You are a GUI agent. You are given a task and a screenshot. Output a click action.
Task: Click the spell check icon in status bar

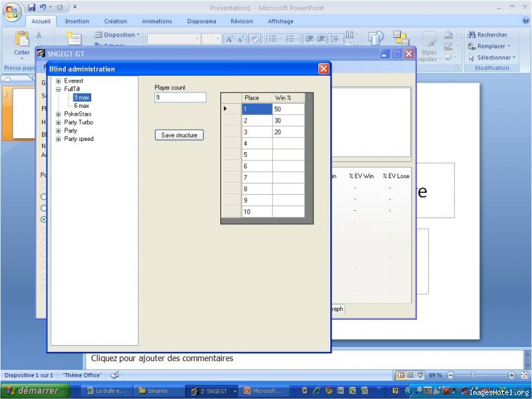click(x=115, y=375)
